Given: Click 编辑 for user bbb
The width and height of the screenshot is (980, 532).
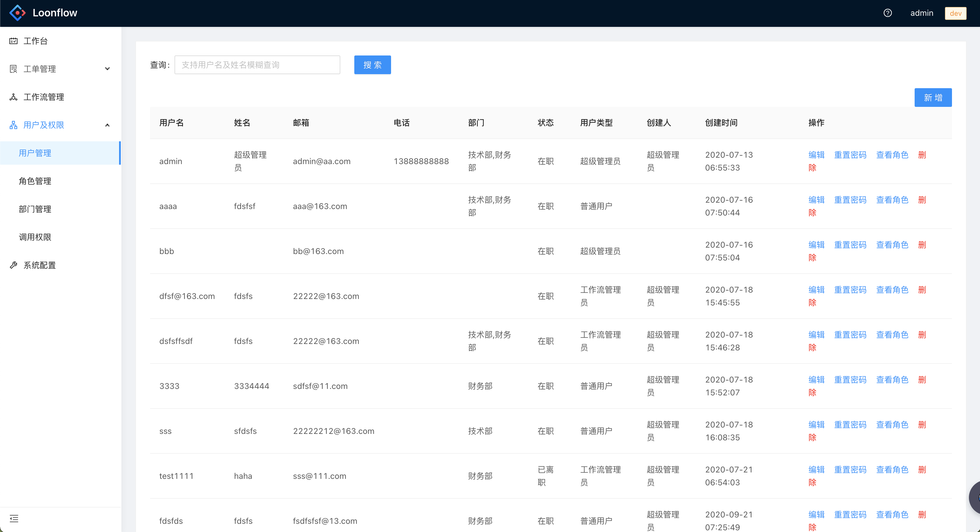Looking at the screenshot, I should [816, 245].
